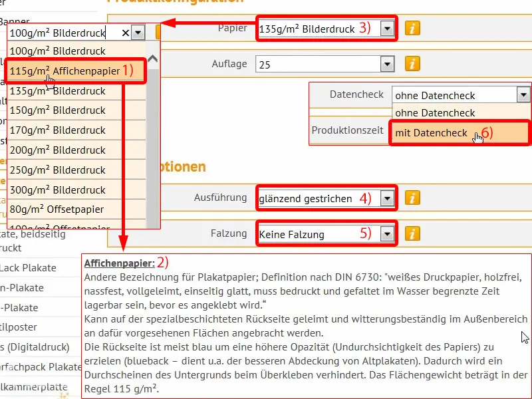Select 115g/m² Affichenpapier in paper list
532x399 pixels.
click(x=76, y=70)
